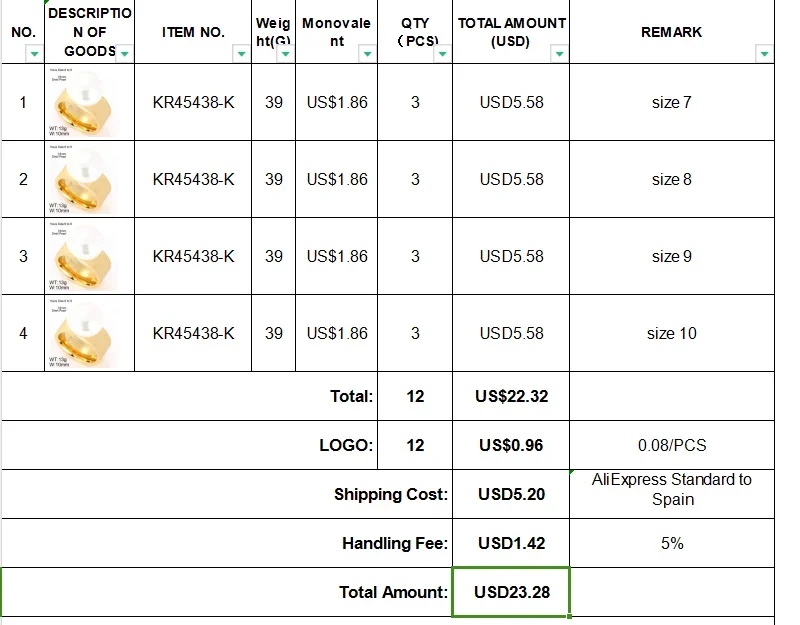
Task: Click the 'size 10' remark cell
Action: click(672, 333)
